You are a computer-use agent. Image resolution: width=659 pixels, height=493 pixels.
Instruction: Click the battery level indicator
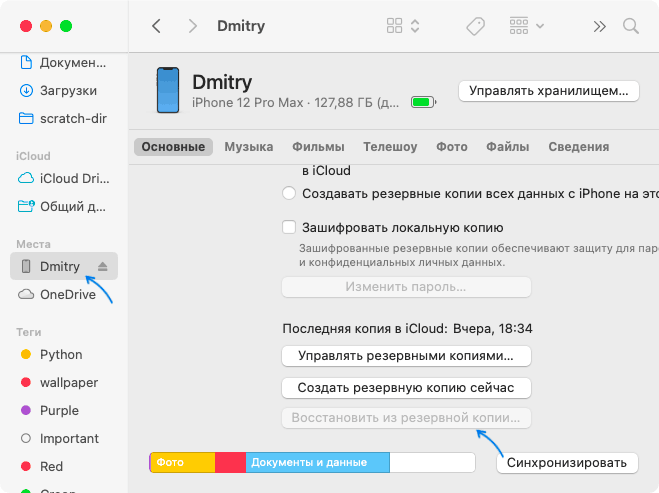423,102
